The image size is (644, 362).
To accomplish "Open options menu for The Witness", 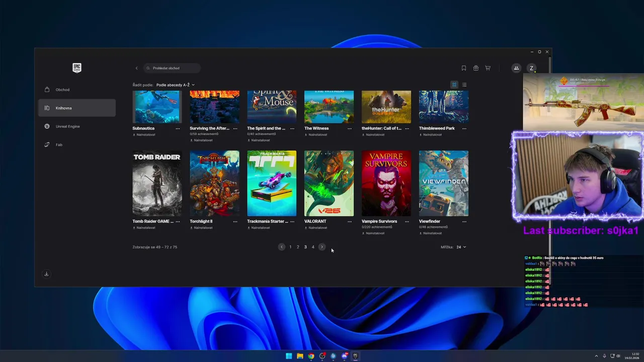I will coord(350,129).
